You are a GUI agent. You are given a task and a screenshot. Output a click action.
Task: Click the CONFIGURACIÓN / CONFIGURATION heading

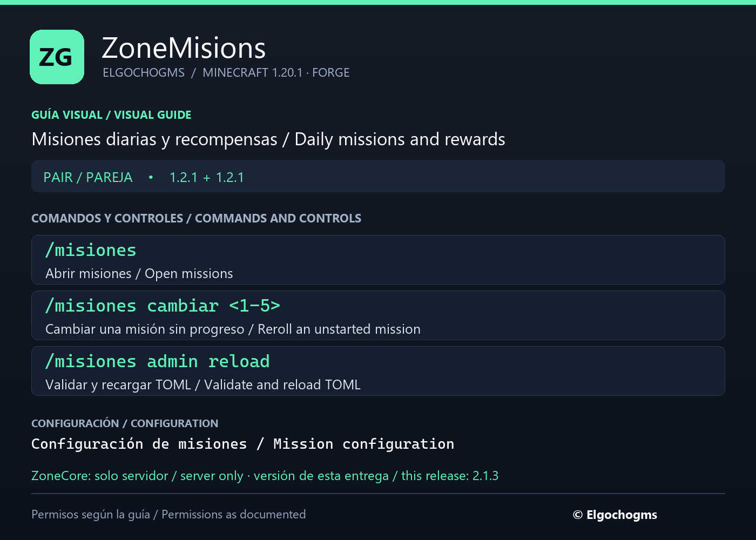125,423
